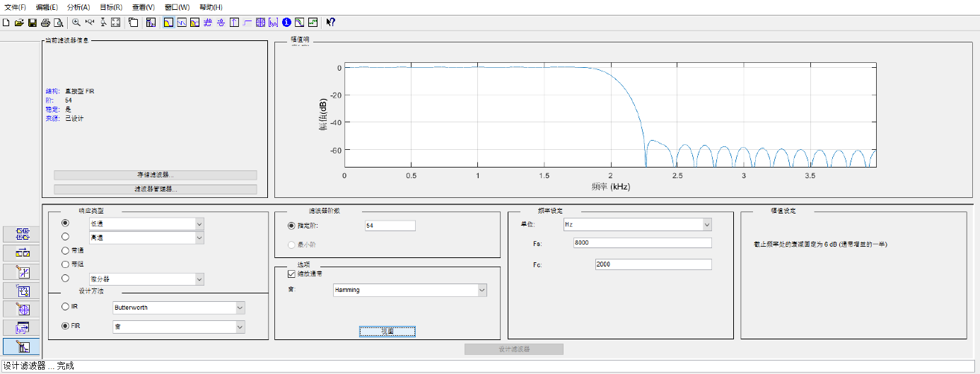The height and width of the screenshot is (374, 980).
Task: Click the filter information toolbar icon
Action: 286,23
